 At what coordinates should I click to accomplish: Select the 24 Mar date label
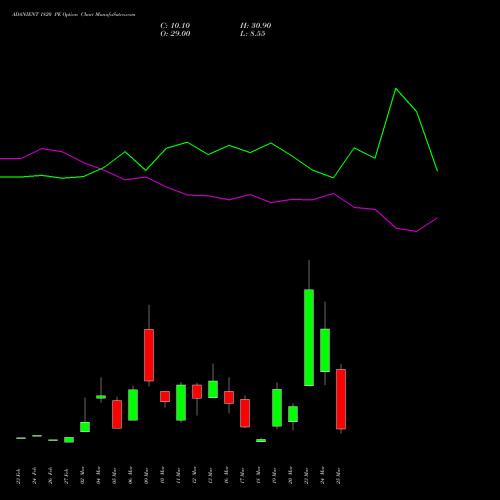click(x=322, y=475)
